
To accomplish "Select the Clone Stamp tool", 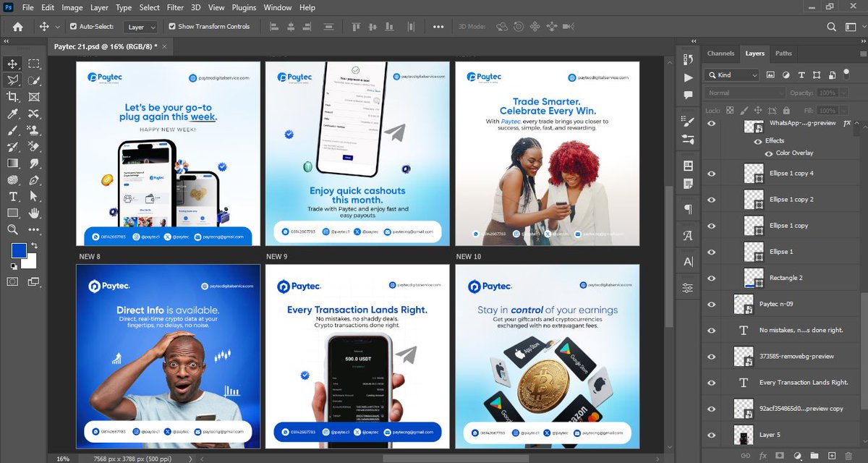I will point(34,130).
